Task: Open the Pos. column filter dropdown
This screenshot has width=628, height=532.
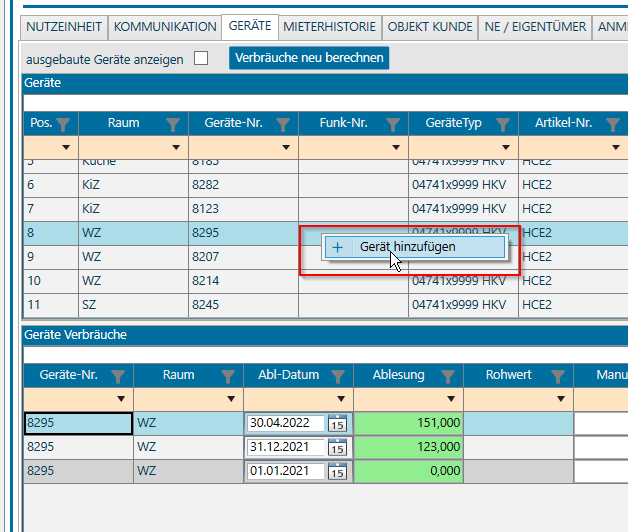Action: coord(66,147)
